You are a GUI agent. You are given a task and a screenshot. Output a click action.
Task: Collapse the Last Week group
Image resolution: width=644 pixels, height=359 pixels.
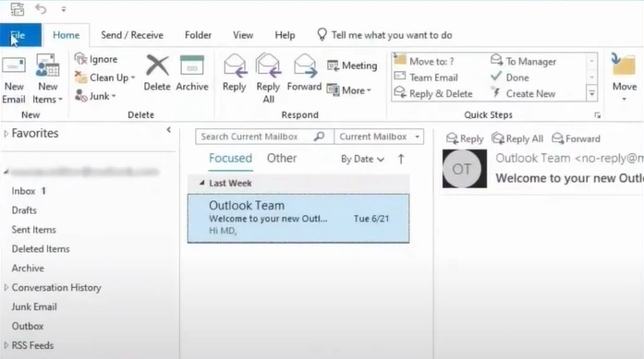coord(201,183)
